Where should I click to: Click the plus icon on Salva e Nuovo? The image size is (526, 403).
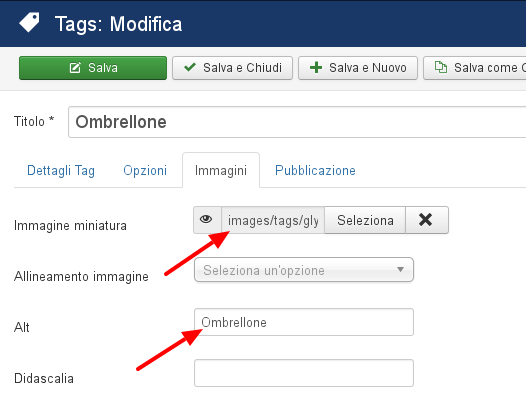pos(316,68)
